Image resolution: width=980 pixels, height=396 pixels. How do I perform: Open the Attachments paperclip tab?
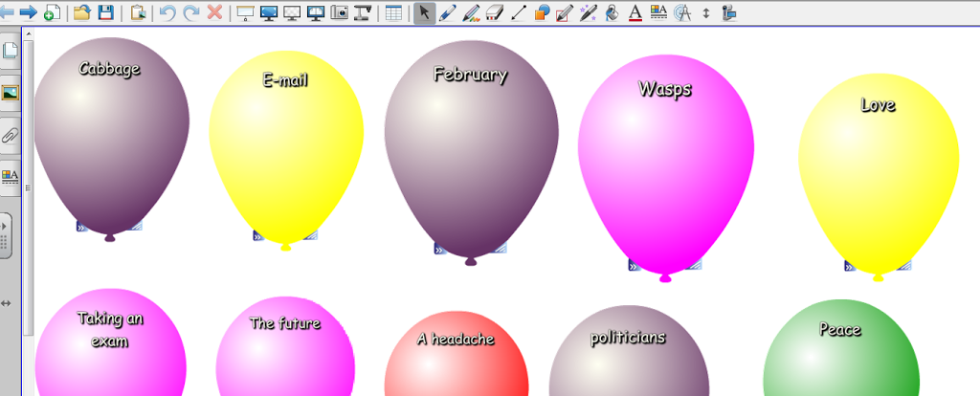click(x=10, y=135)
